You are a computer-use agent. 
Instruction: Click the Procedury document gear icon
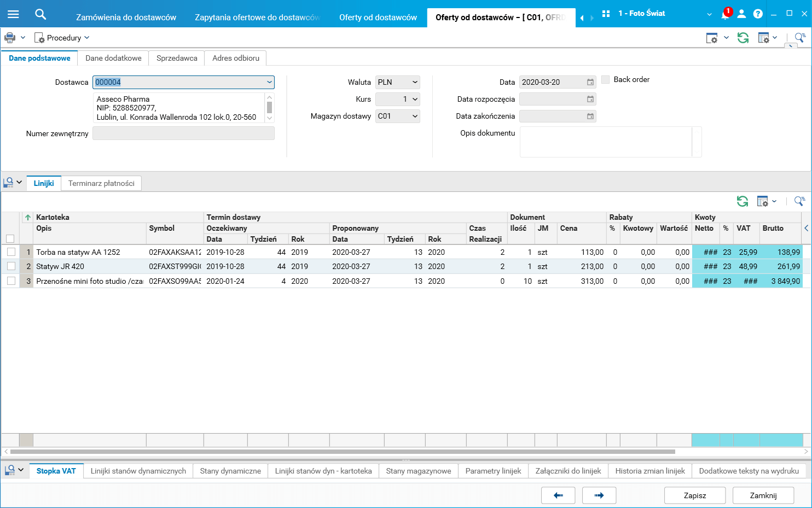[39, 38]
